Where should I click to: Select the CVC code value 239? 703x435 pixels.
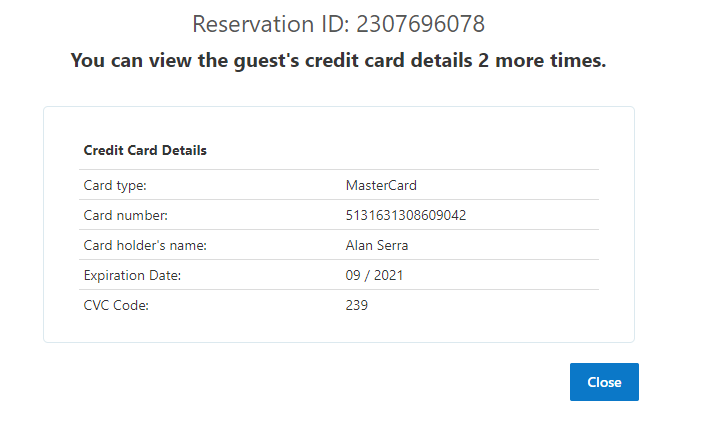[x=356, y=305]
